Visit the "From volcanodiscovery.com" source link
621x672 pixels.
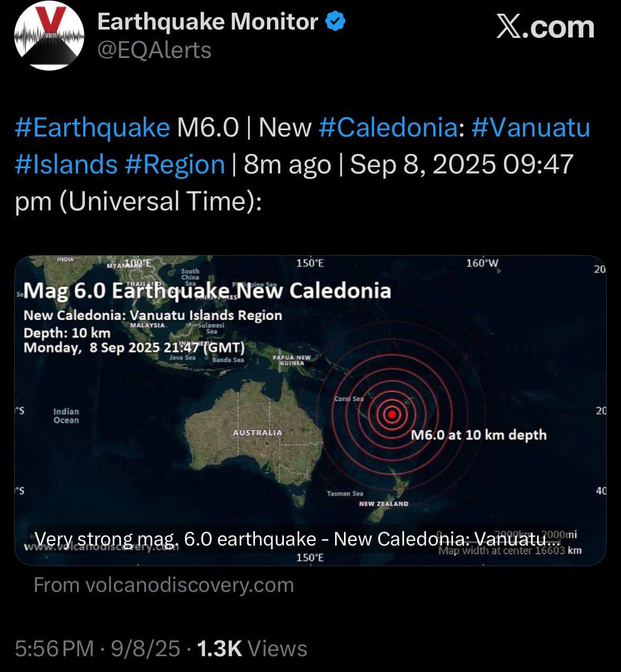coord(163,585)
